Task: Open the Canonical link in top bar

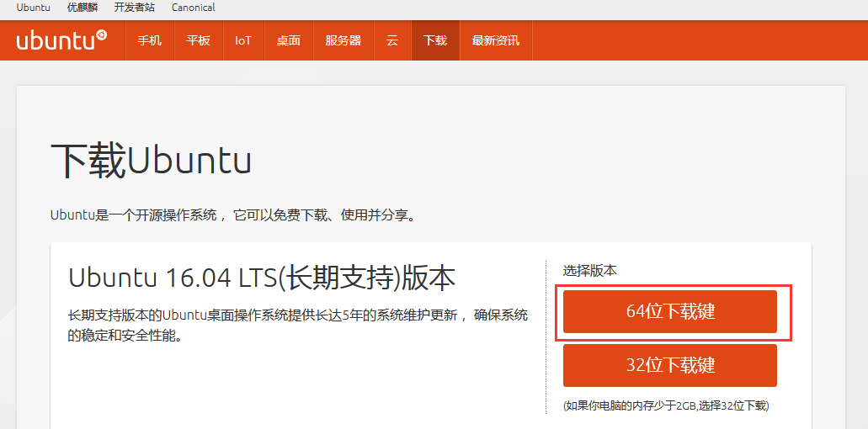Action: tap(193, 8)
